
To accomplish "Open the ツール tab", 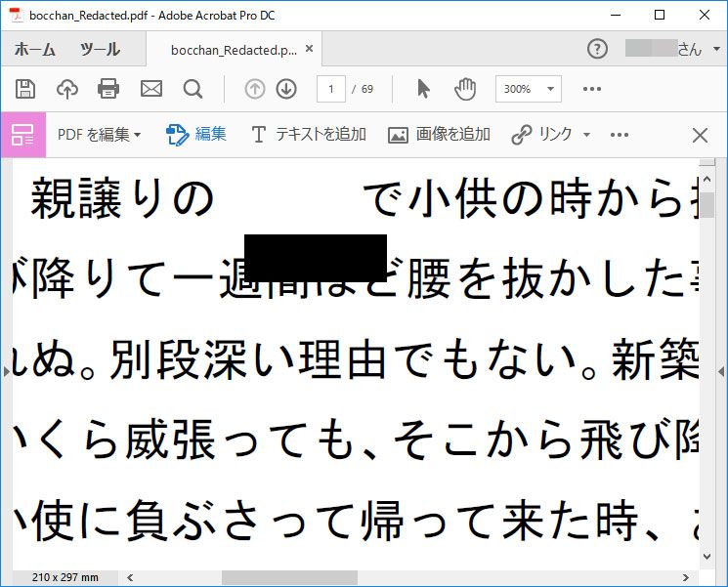I will (100, 50).
